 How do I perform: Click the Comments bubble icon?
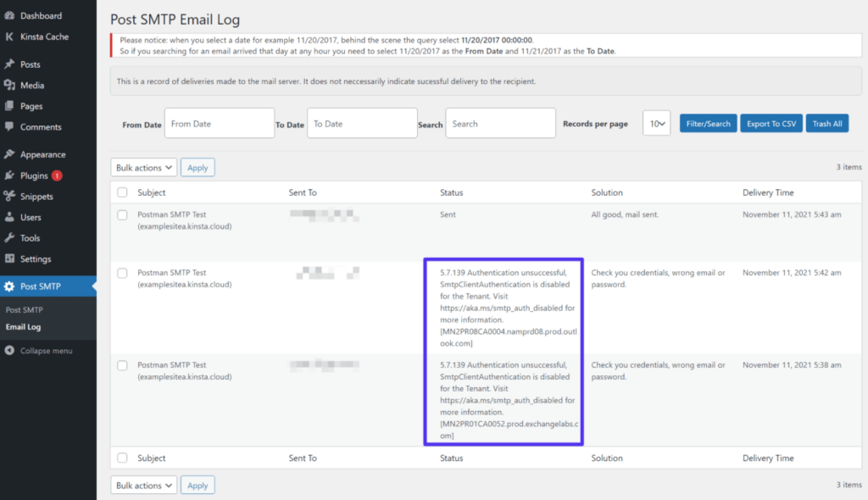[x=9, y=127]
